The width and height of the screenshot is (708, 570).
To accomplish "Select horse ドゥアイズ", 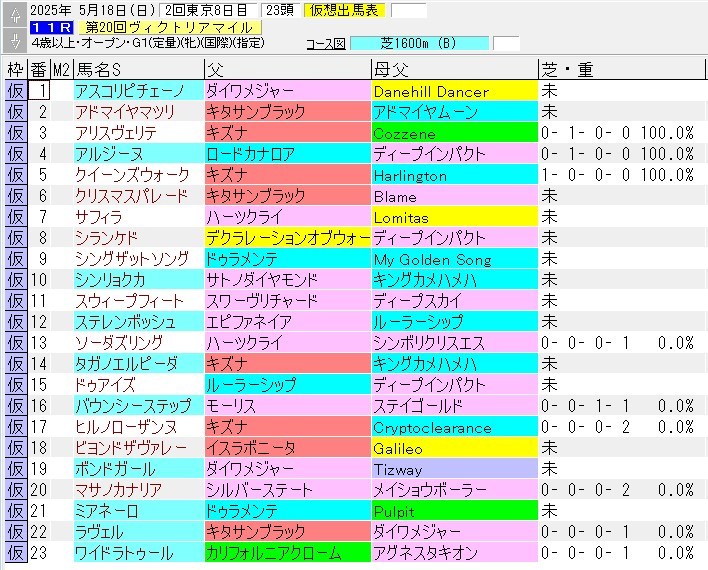I will click(139, 385).
